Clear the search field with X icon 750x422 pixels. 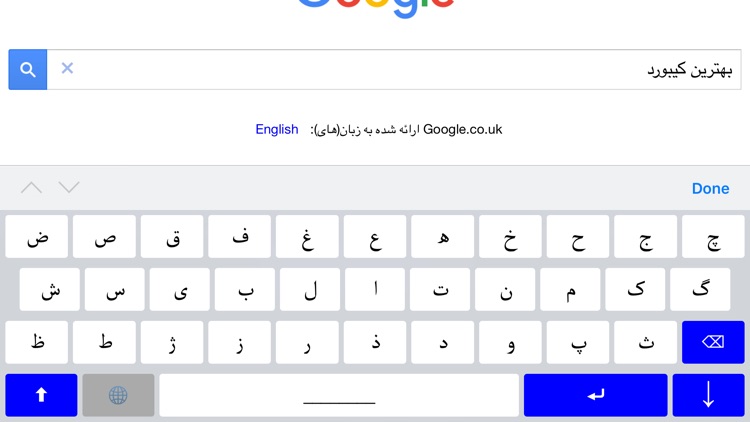[x=67, y=68]
